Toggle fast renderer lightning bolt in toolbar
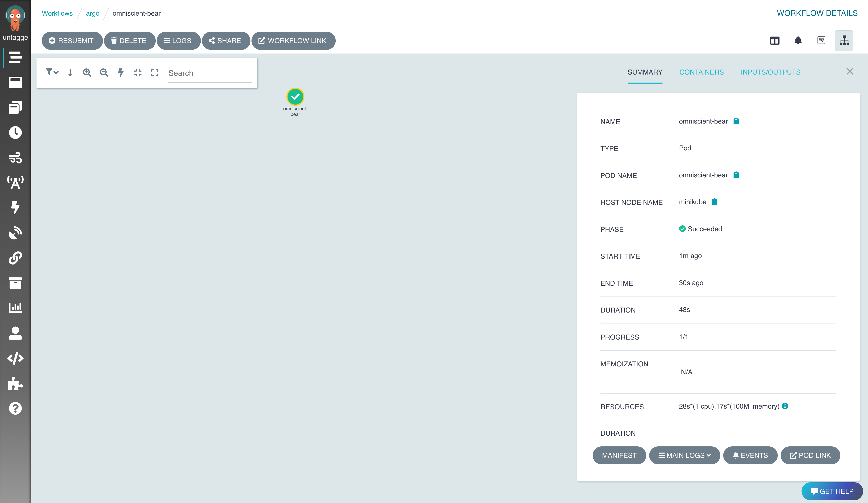This screenshot has width=868, height=503. pos(120,72)
